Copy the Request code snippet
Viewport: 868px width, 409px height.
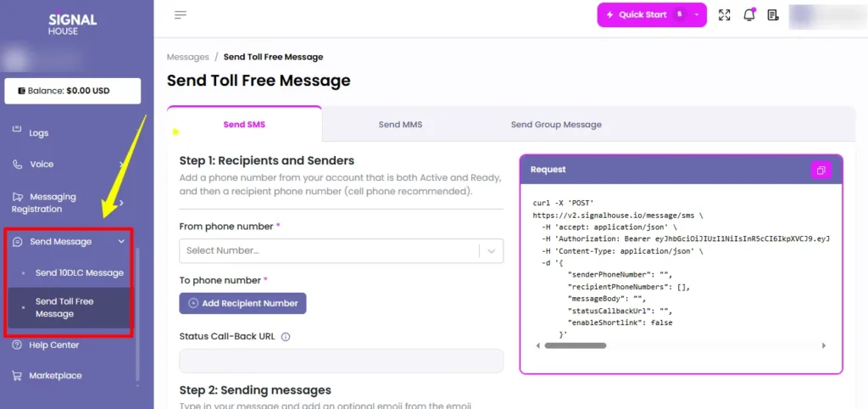pyautogui.click(x=821, y=170)
